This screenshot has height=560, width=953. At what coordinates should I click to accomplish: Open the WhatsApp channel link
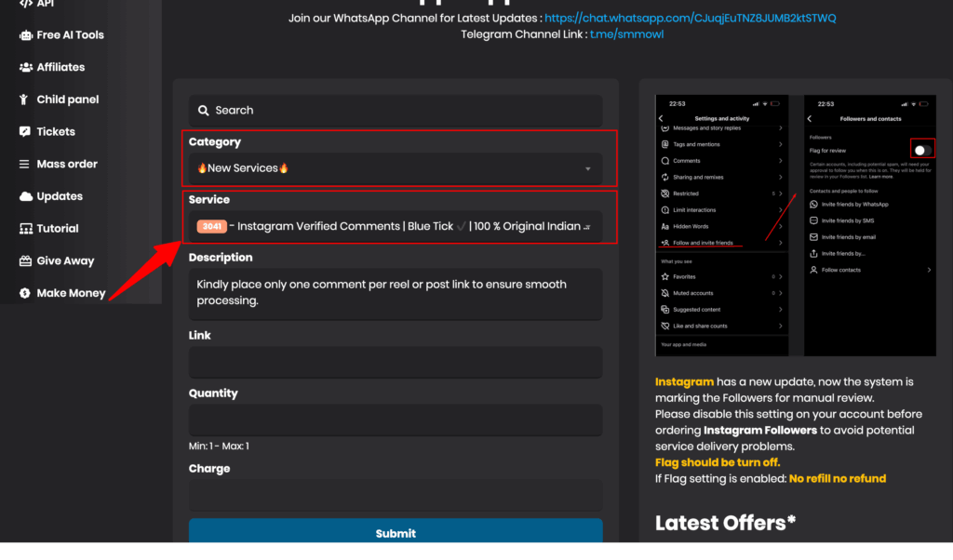[690, 19]
